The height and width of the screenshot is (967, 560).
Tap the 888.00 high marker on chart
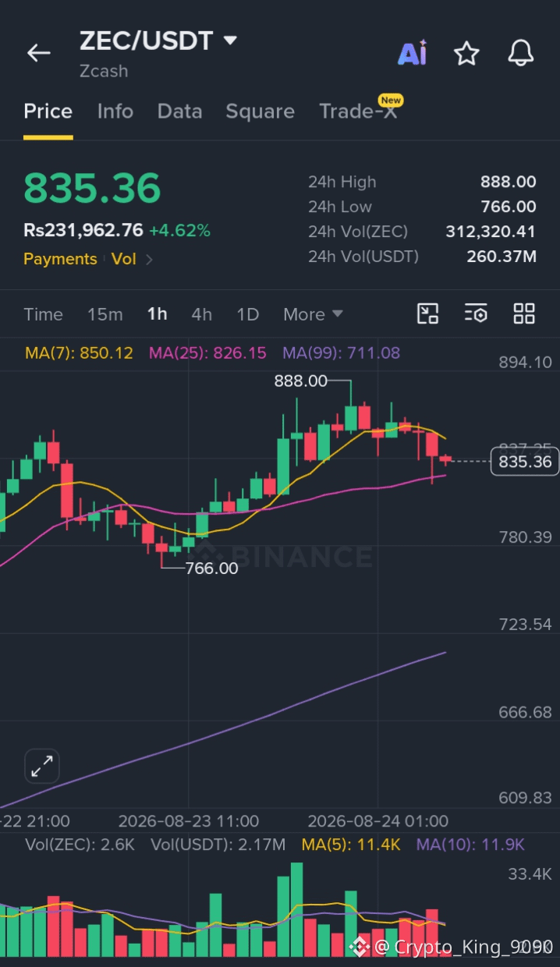coord(300,381)
